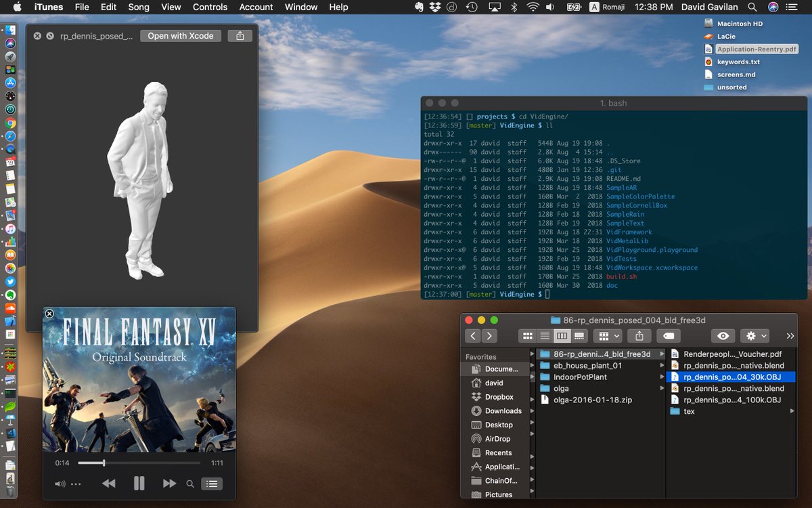This screenshot has height=508, width=812.
Task: Expand the tex folder arrow
Action: (x=792, y=411)
